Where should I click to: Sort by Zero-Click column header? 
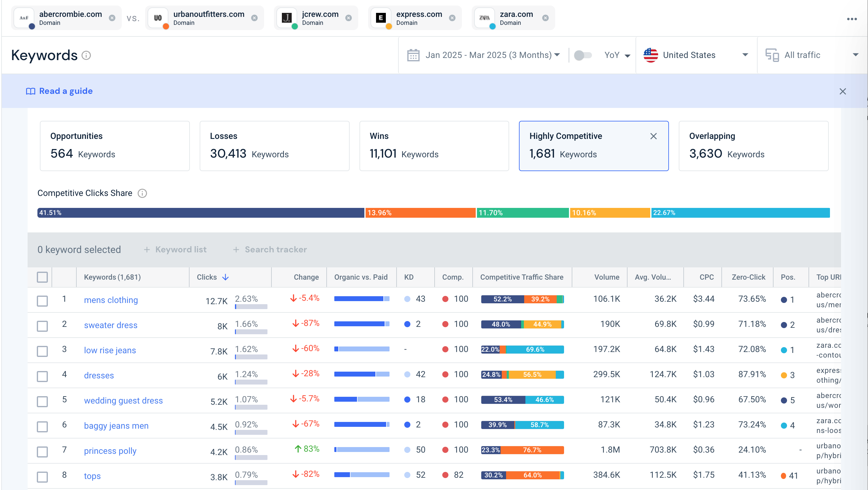(748, 277)
